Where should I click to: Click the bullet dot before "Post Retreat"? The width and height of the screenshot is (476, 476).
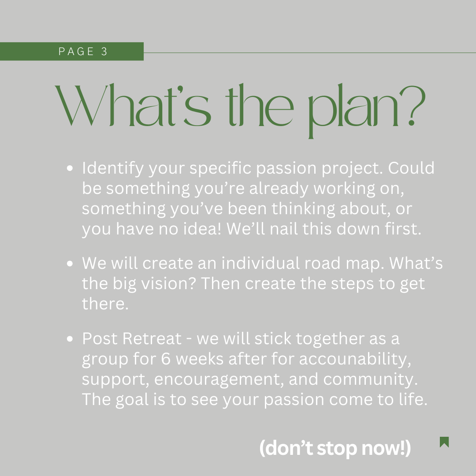70,339
